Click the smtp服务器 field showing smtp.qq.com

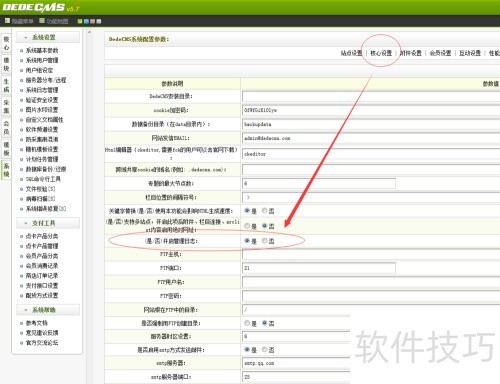point(296,363)
